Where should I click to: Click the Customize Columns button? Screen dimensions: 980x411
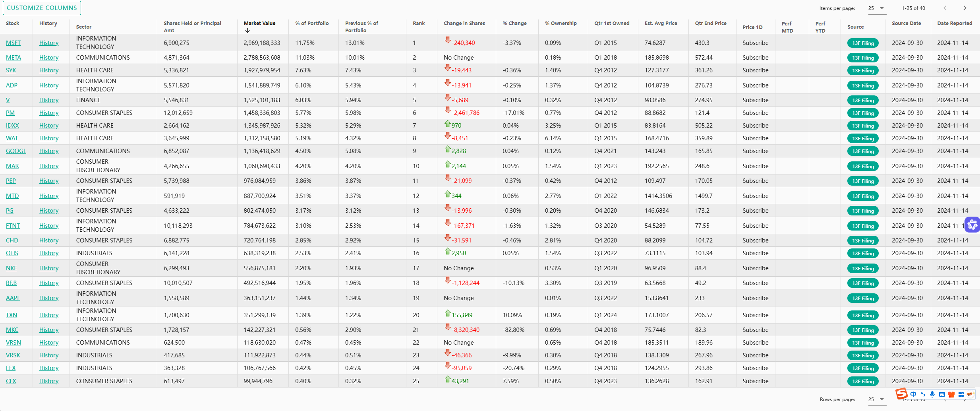click(x=42, y=8)
